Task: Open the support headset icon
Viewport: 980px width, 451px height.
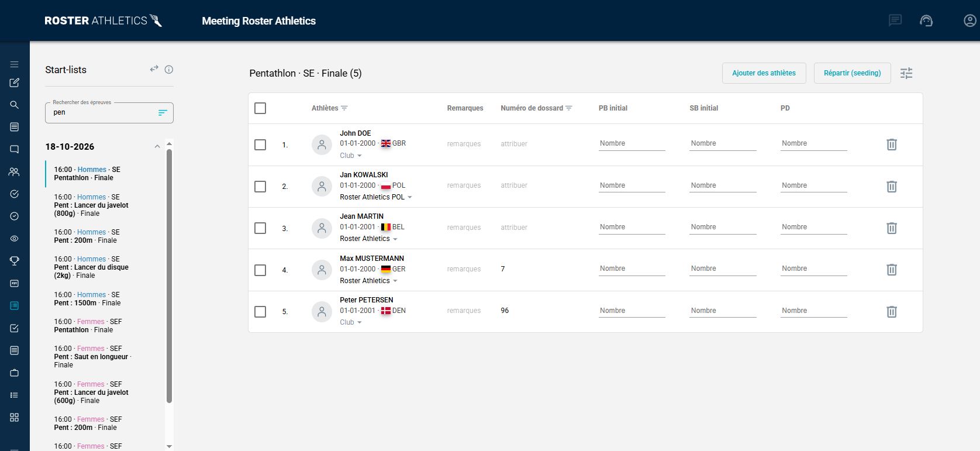Action: pos(926,20)
